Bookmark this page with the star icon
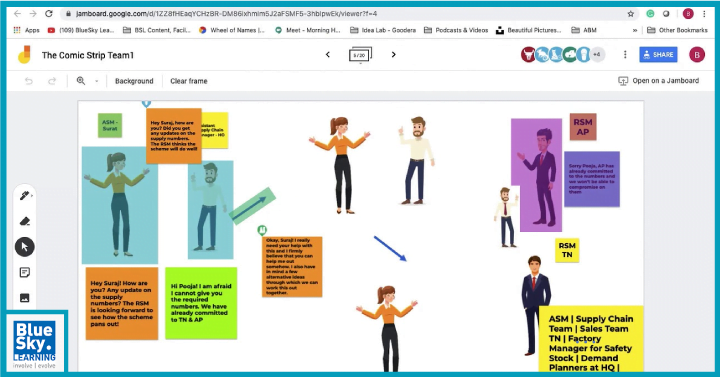The image size is (720, 377). (x=631, y=14)
